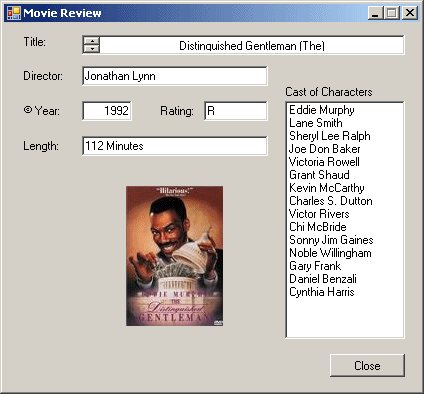Close window using title bar X

click(410, 13)
